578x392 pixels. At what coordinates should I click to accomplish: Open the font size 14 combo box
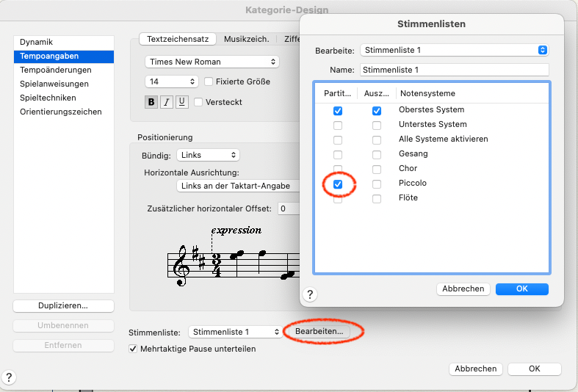click(x=173, y=81)
